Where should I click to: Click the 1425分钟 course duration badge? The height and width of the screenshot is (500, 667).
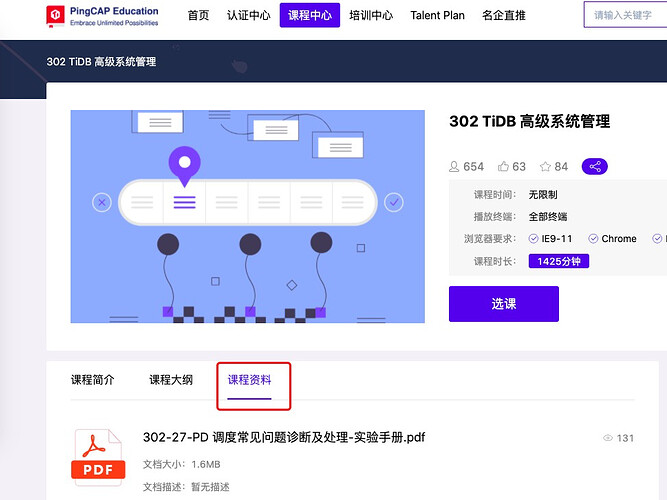[559, 261]
